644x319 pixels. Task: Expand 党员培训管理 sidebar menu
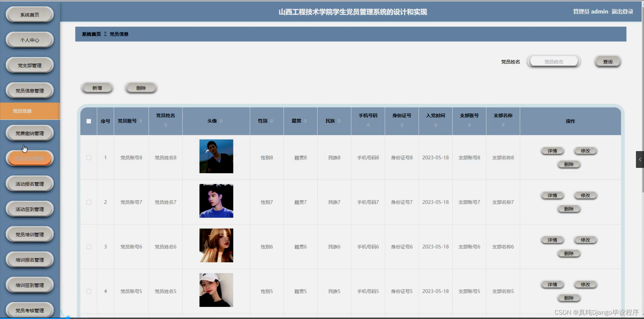[30, 235]
